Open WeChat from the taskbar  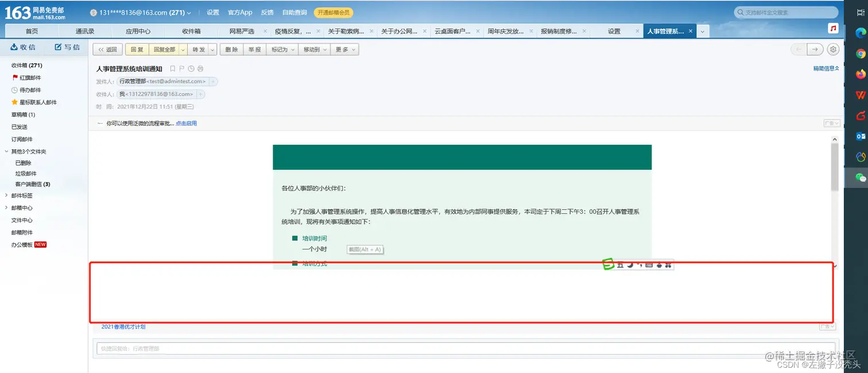click(x=859, y=178)
